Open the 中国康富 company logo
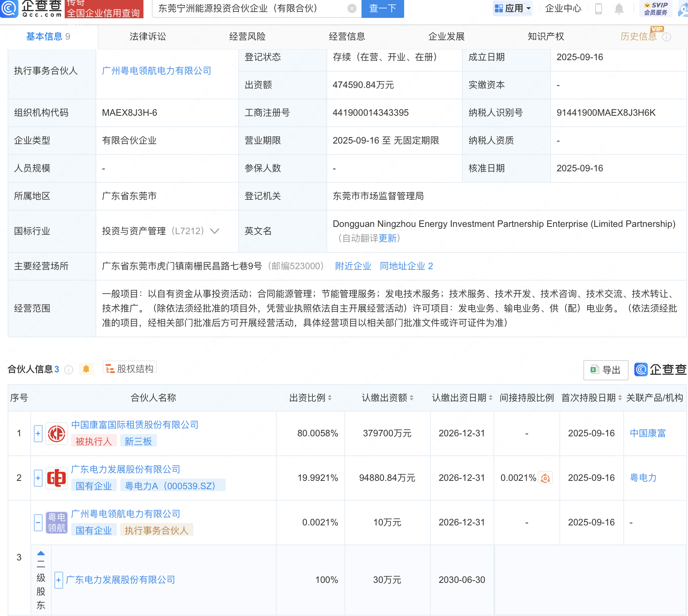The height and width of the screenshot is (616, 688). tap(57, 433)
